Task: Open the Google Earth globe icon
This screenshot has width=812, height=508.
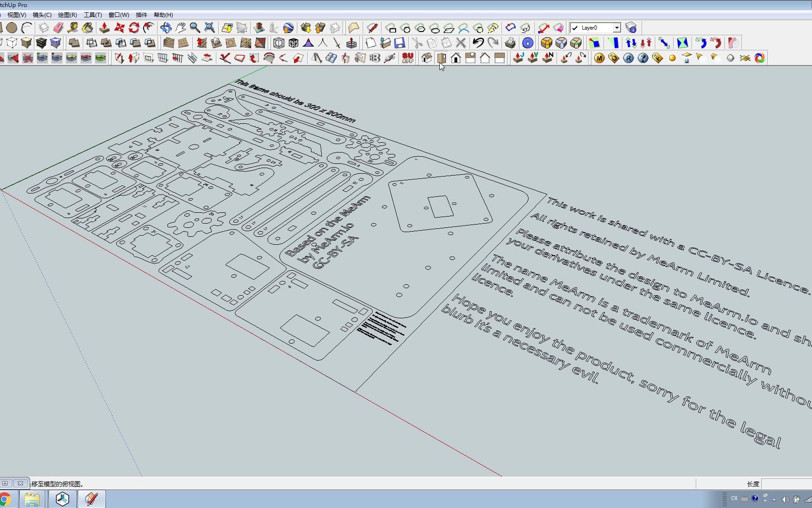Action: point(288,28)
